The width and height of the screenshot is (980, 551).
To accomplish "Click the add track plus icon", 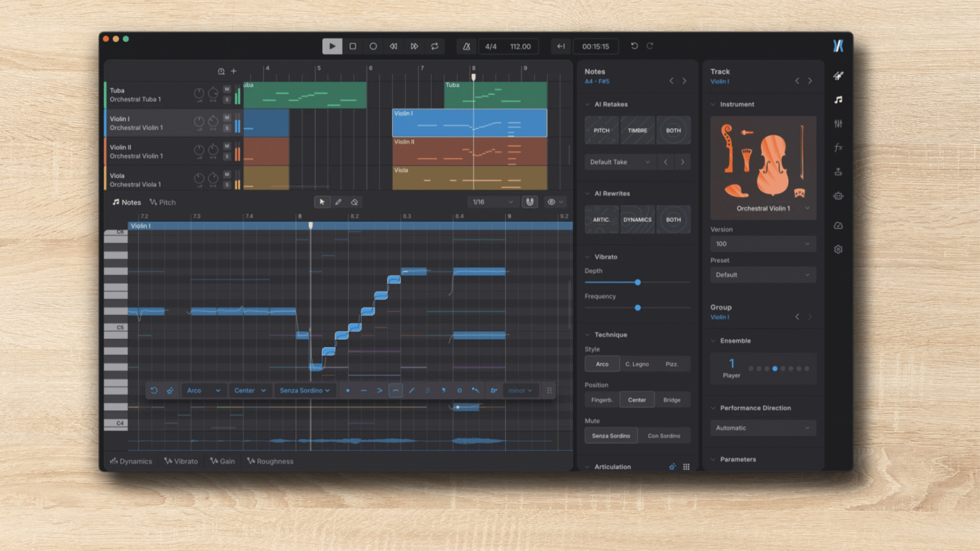I will pos(234,71).
